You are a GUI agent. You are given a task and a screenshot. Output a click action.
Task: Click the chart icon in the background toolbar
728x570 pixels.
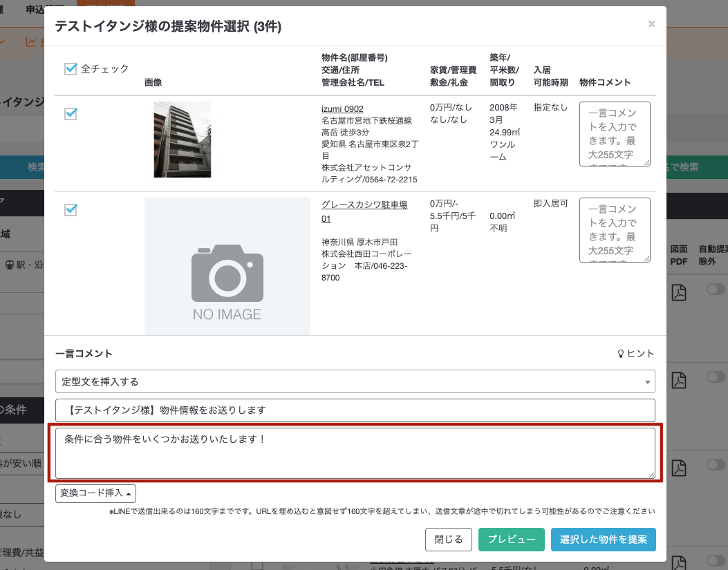tap(30, 42)
